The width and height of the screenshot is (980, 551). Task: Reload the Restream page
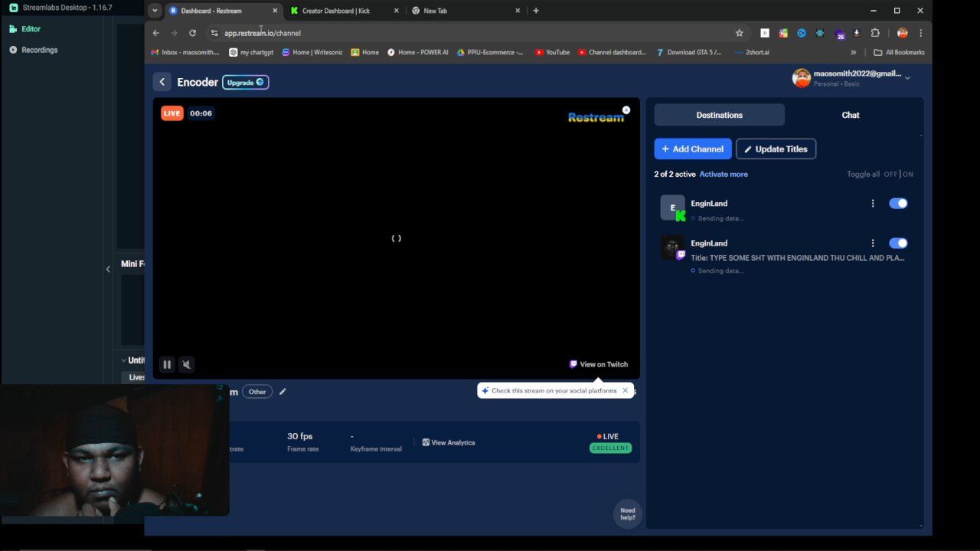[192, 33]
